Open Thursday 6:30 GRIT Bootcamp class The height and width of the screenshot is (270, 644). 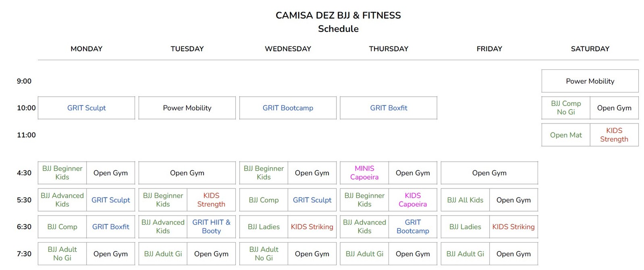[x=413, y=226]
